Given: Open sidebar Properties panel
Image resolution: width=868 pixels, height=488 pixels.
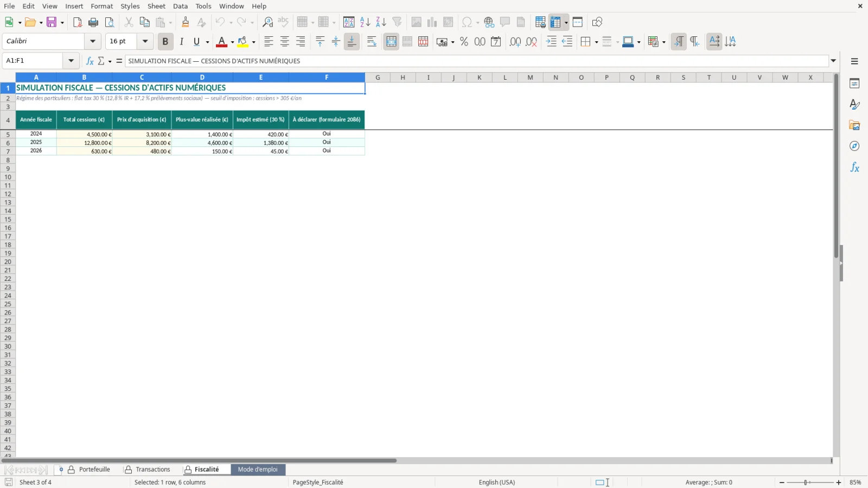Looking at the screenshot, I should (854, 84).
